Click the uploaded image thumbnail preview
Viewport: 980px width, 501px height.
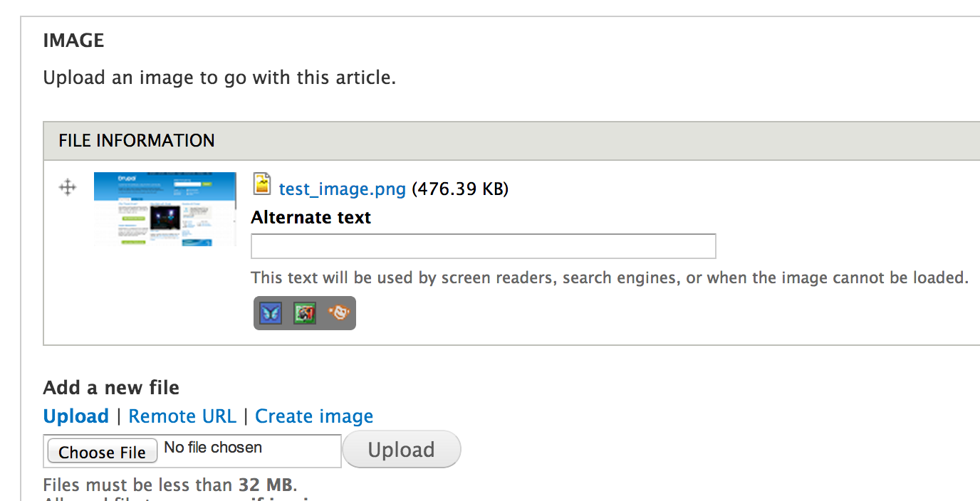click(x=165, y=209)
